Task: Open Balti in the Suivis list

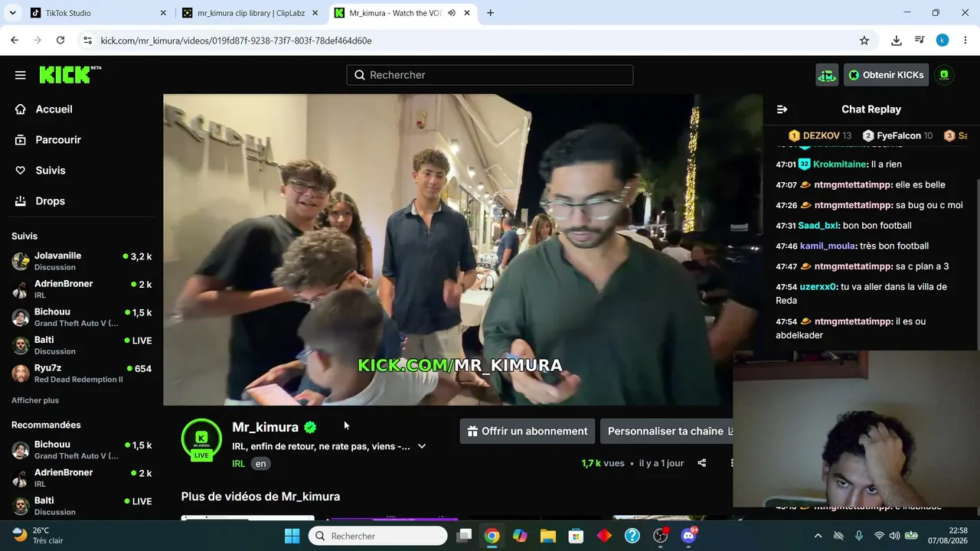Action: [x=82, y=345]
